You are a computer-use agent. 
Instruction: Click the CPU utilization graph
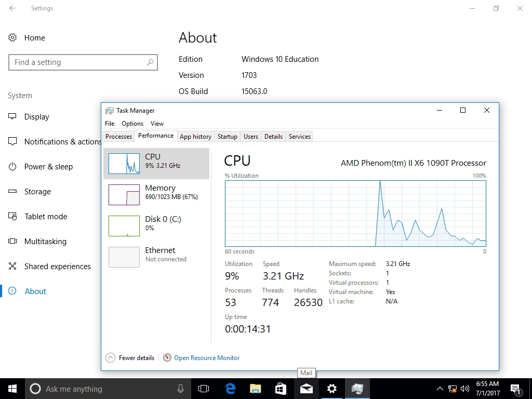(355, 214)
